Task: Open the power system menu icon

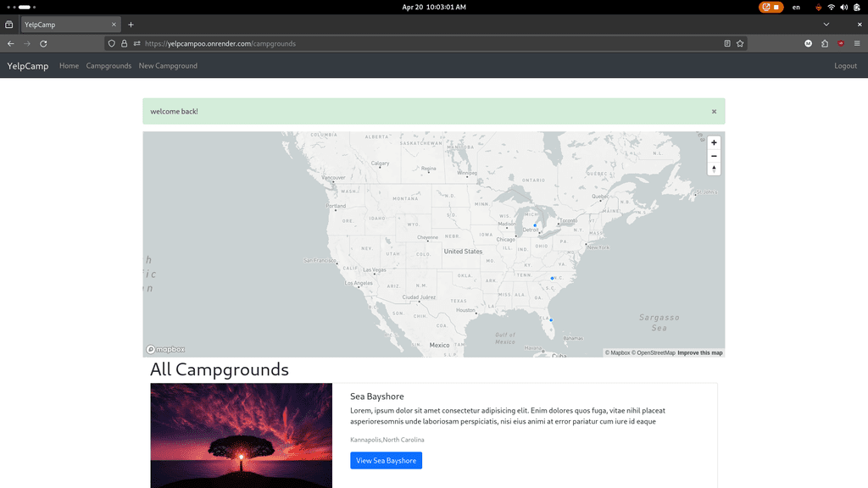Action: [x=857, y=7]
